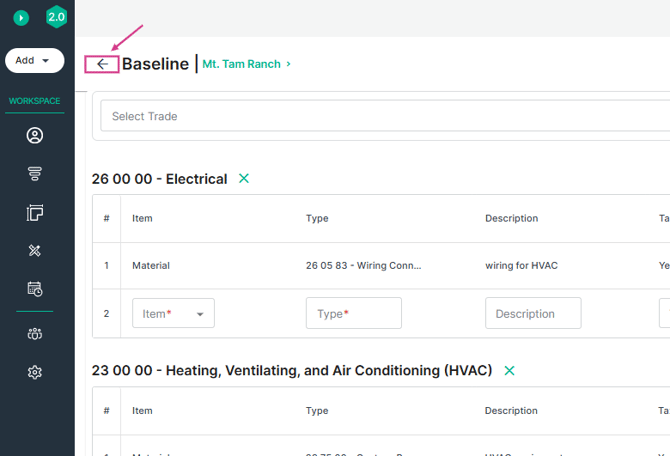The image size is (670, 456).
Task: Open the schedule calendar clock icon
Action: [35, 289]
